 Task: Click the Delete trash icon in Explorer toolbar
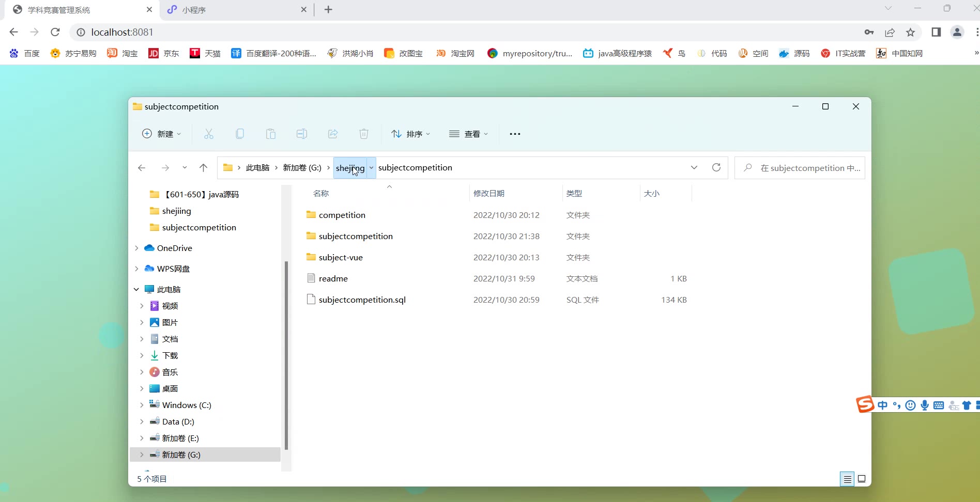[x=364, y=134]
